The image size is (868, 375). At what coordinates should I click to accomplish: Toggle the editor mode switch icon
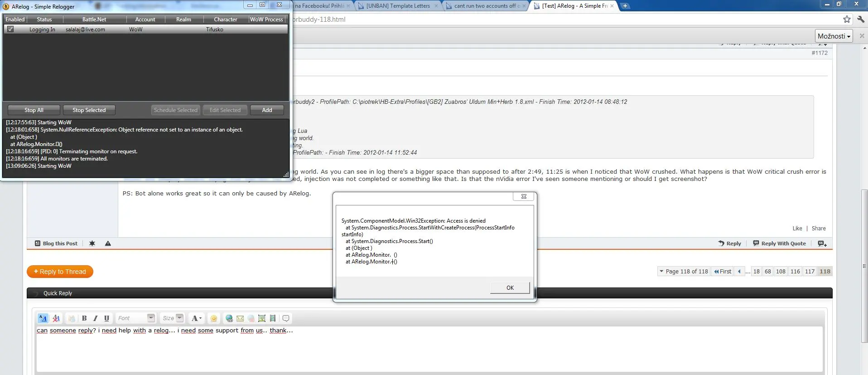[x=43, y=318]
